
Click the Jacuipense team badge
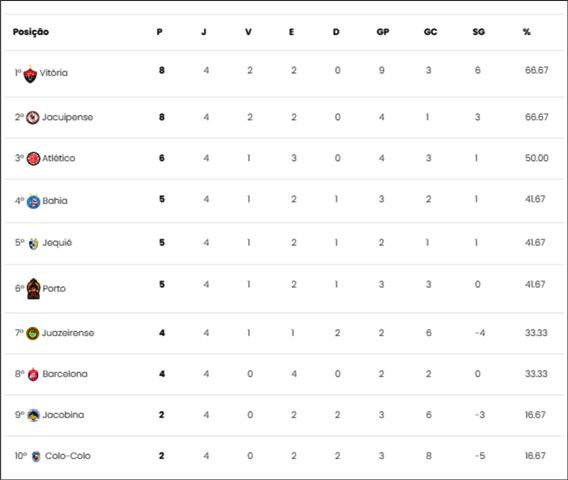click(33, 118)
